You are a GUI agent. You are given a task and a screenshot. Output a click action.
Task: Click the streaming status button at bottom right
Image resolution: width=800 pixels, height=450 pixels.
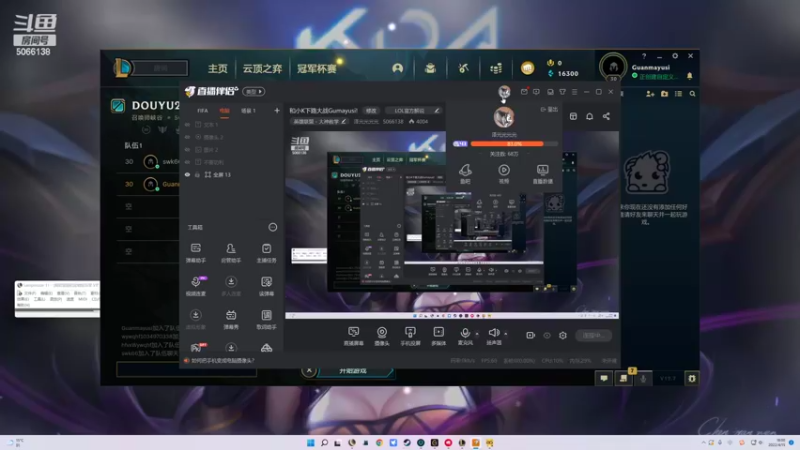point(593,335)
